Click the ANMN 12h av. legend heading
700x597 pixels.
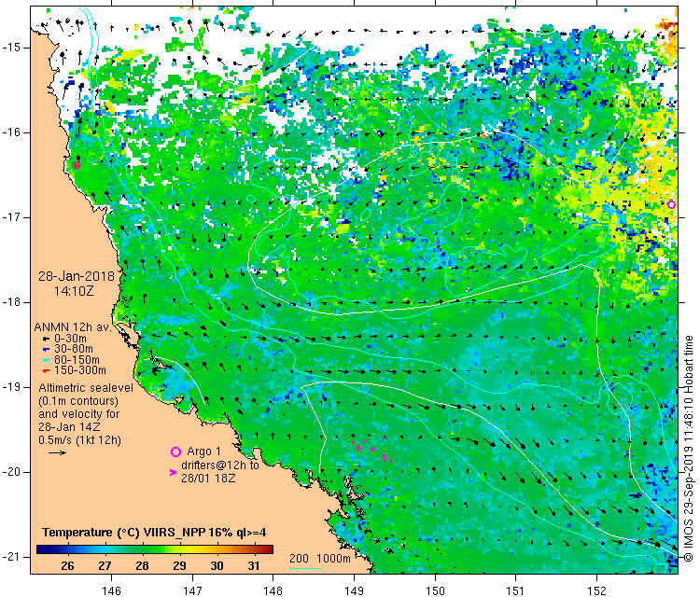pyautogui.click(x=73, y=327)
